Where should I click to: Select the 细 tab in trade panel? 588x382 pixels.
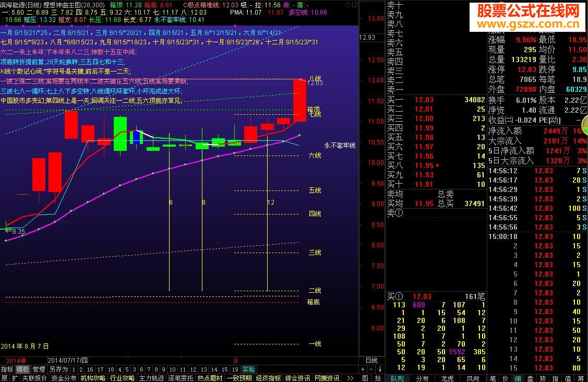pos(518,378)
